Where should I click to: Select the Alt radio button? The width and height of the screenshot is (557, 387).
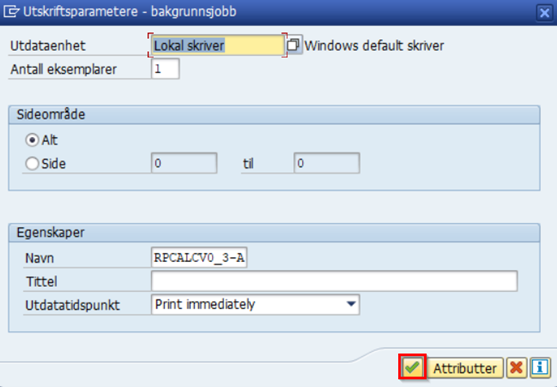32,140
